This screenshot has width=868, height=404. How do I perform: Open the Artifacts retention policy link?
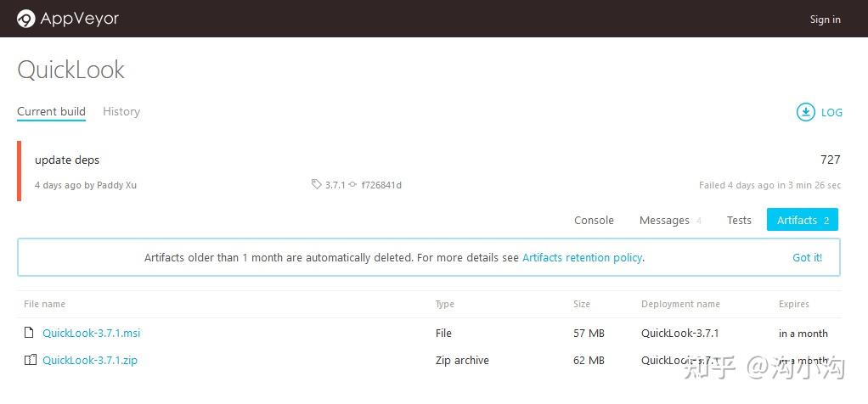[x=582, y=258]
